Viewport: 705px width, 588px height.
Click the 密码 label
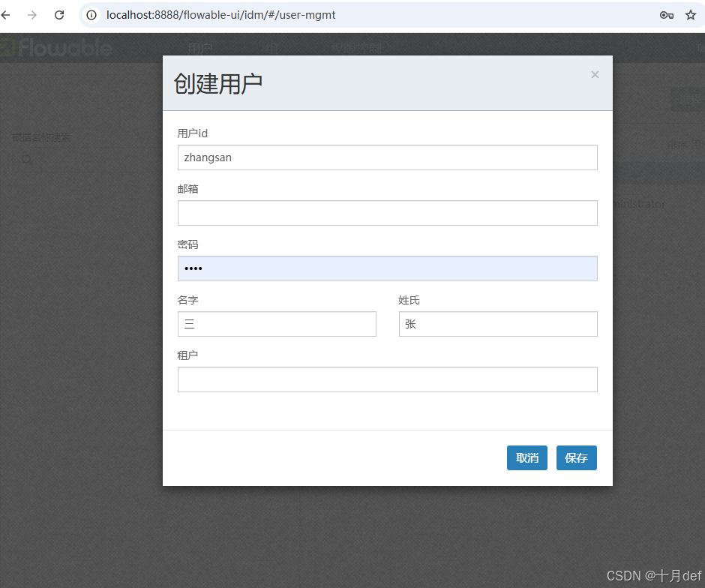tap(188, 244)
